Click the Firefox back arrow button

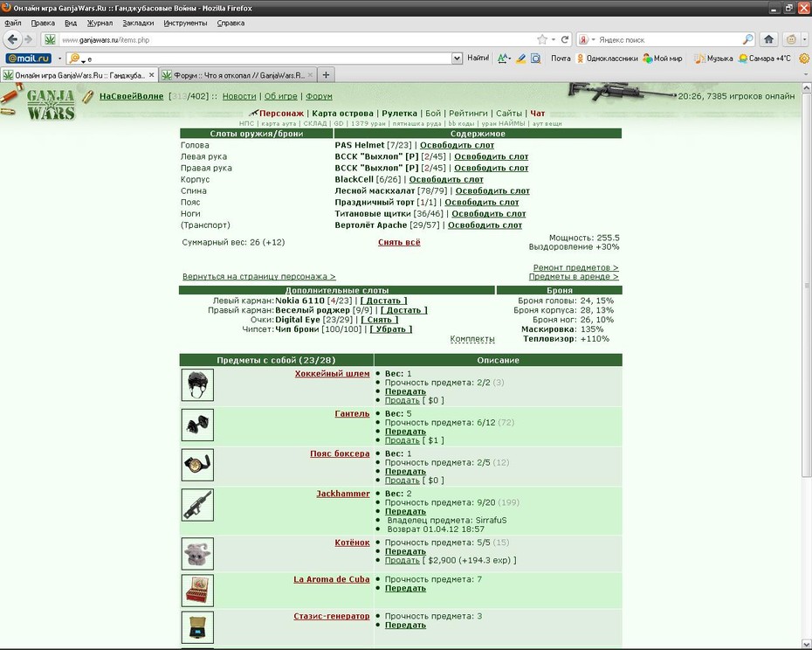coord(12,39)
